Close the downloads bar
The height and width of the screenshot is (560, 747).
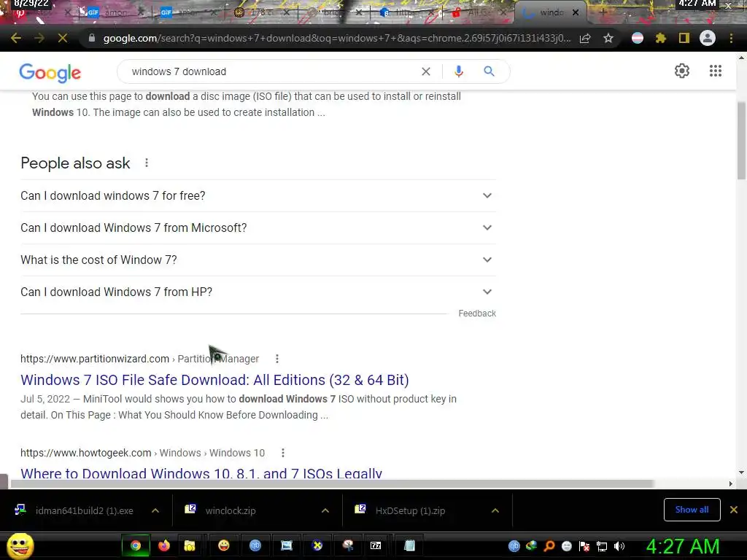point(734,510)
